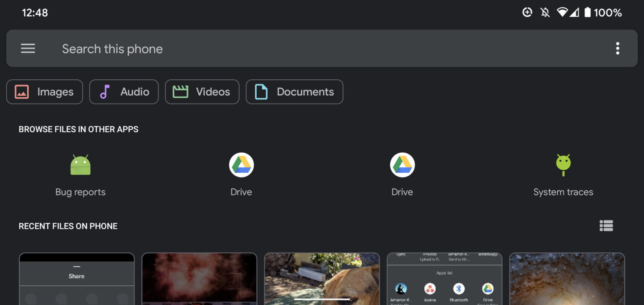
Task: Open the Share screenshot thumbnail
Action: point(77,279)
